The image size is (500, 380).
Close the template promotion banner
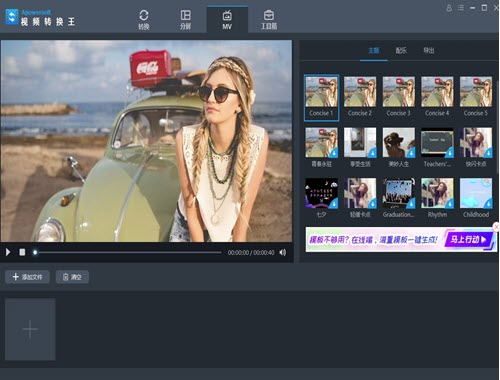coord(496,227)
